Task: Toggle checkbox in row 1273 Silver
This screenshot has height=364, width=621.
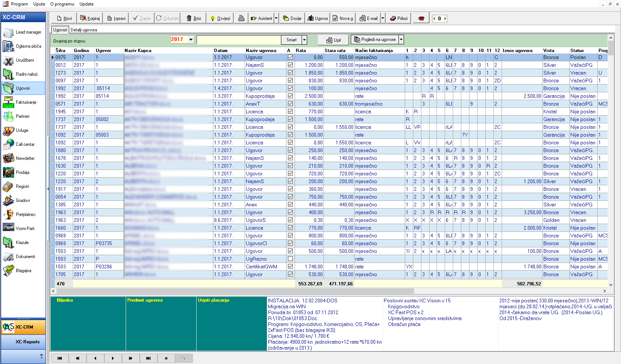Action: click(291, 73)
